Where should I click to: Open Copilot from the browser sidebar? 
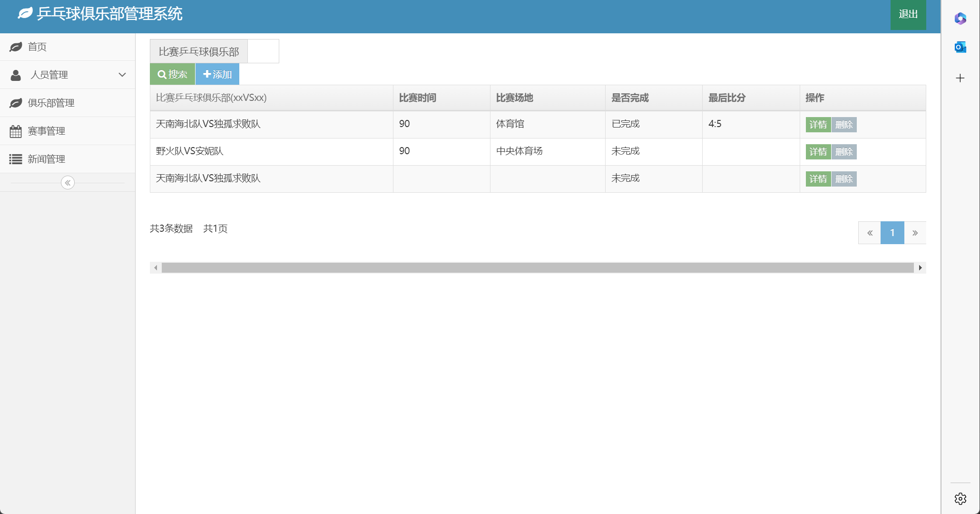tap(960, 19)
